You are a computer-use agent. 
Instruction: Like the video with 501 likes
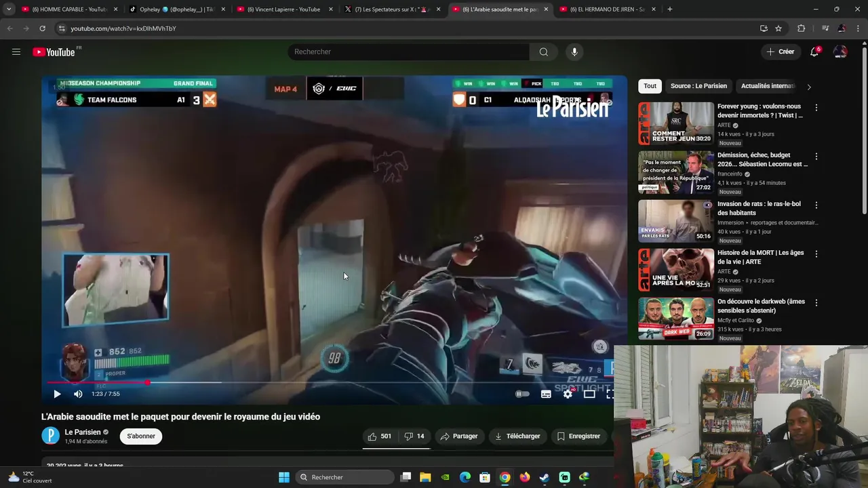tap(380, 436)
